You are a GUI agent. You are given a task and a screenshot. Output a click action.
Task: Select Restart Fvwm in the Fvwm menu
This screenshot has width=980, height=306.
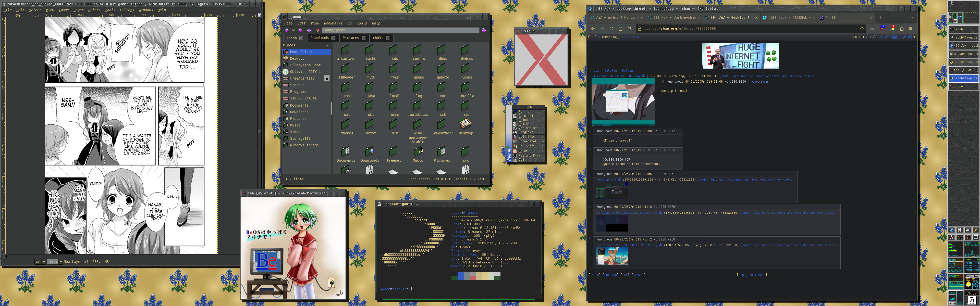(x=529, y=156)
